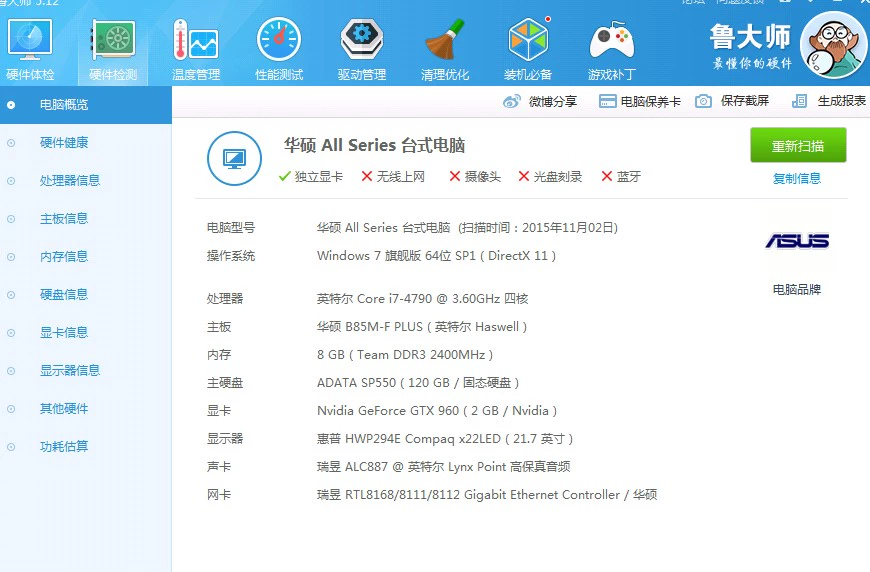
Task: Click the Compaq x22LED monitor text
Action: click(444, 439)
